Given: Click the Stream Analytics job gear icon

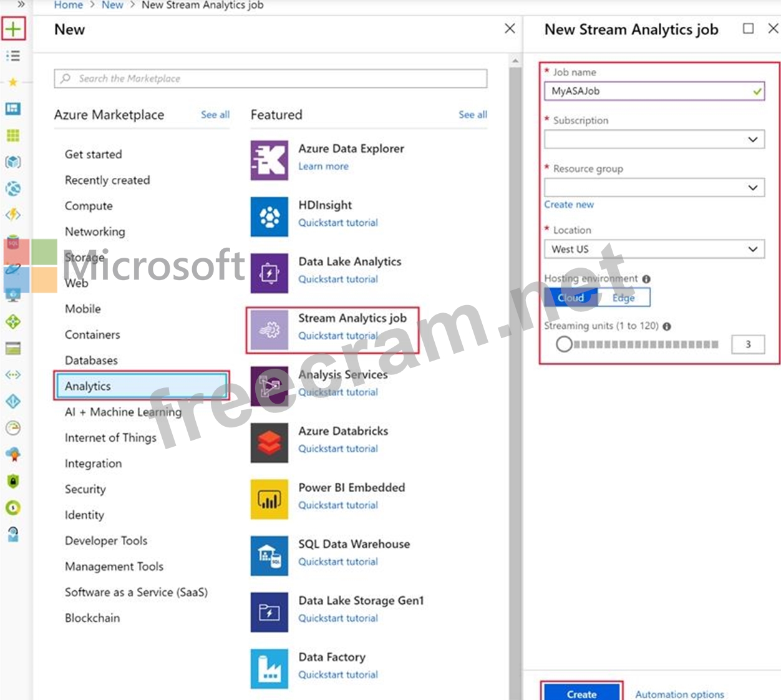Looking at the screenshot, I should click(x=269, y=330).
